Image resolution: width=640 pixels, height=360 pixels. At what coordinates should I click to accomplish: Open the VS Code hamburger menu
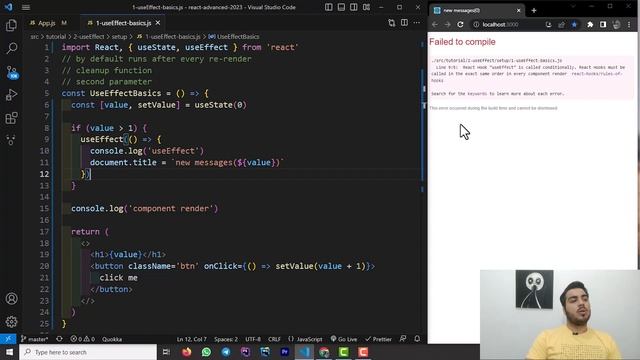(x=26, y=7)
